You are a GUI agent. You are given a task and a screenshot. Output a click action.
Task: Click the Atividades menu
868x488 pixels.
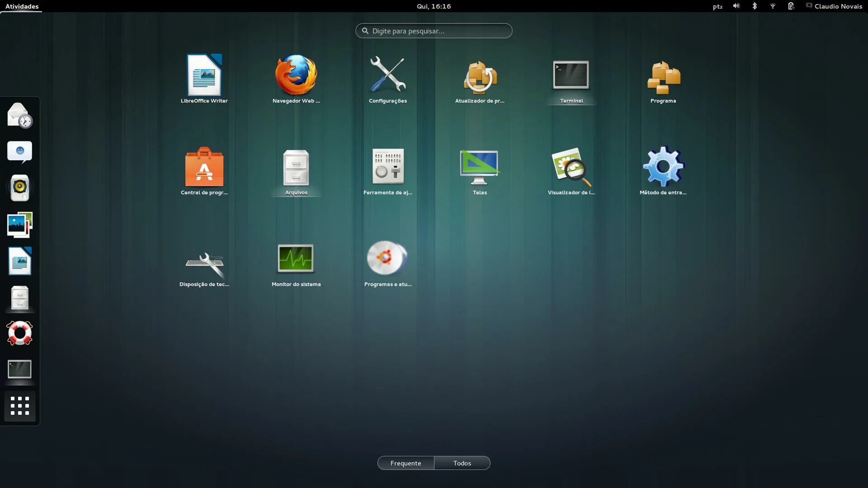(x=21, y=6)
